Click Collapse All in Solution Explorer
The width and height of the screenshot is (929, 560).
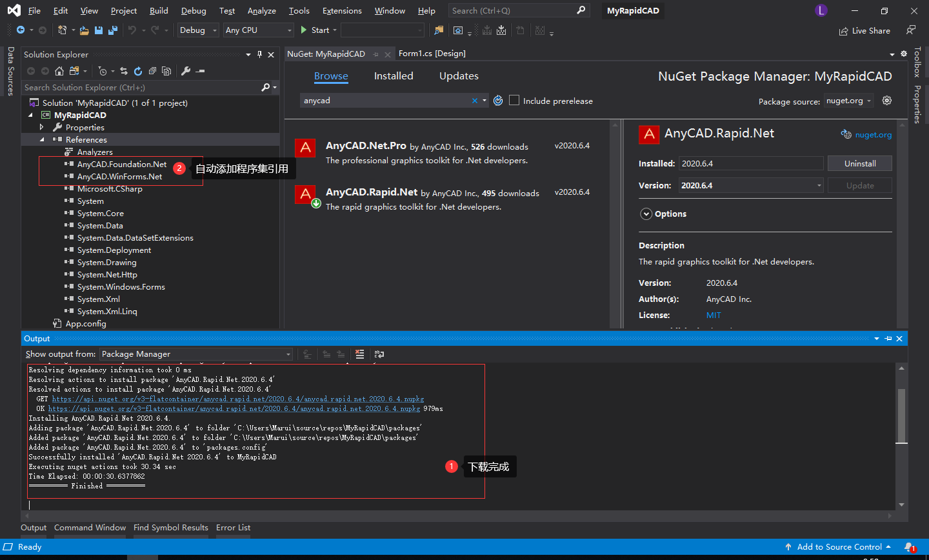pos(152,71)
